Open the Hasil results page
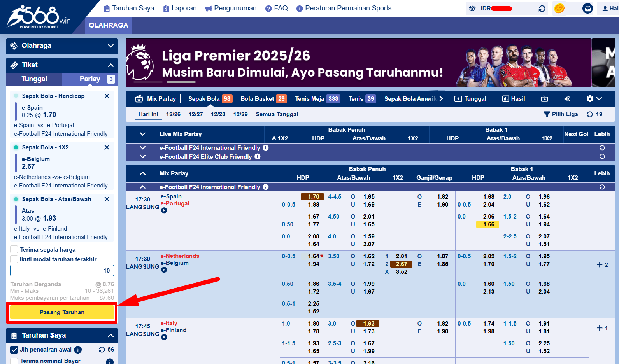Viewport: 619px width, 364px height. point(514,99)
